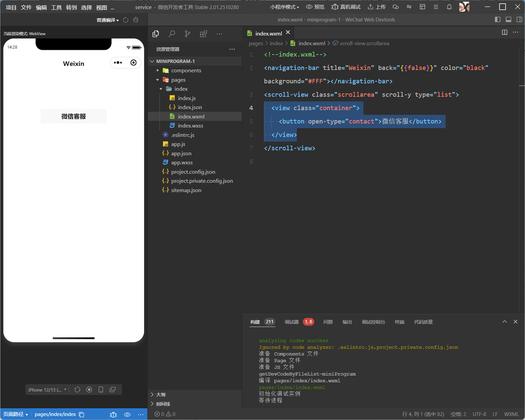Open app.json in the file tree
This screenshot has height=420, width=525.
coord(181,154)
